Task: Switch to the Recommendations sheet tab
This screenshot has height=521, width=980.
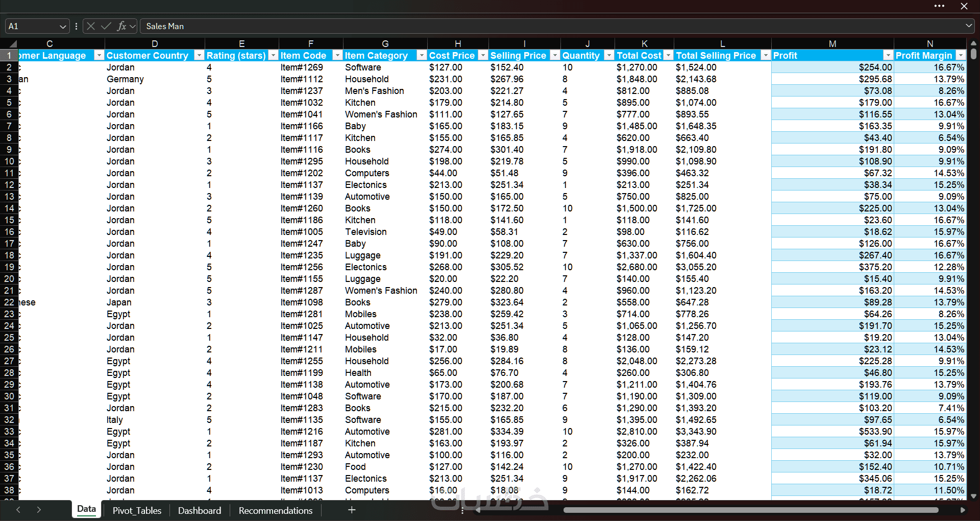Action: click(x=276, y=510)
